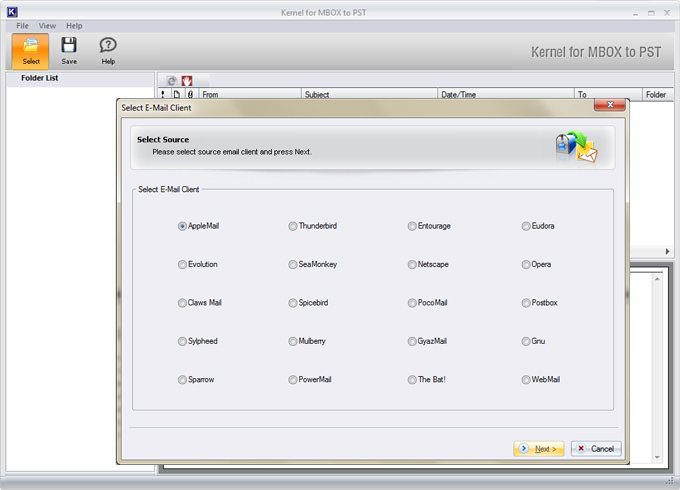Close the Select E-Mail Client dialog

[609, 105]
